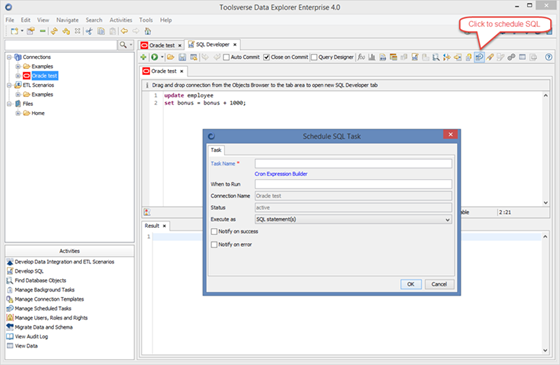Open the Execute as dropdown
This screenshot has width=560, height=365.
(353, 219)
